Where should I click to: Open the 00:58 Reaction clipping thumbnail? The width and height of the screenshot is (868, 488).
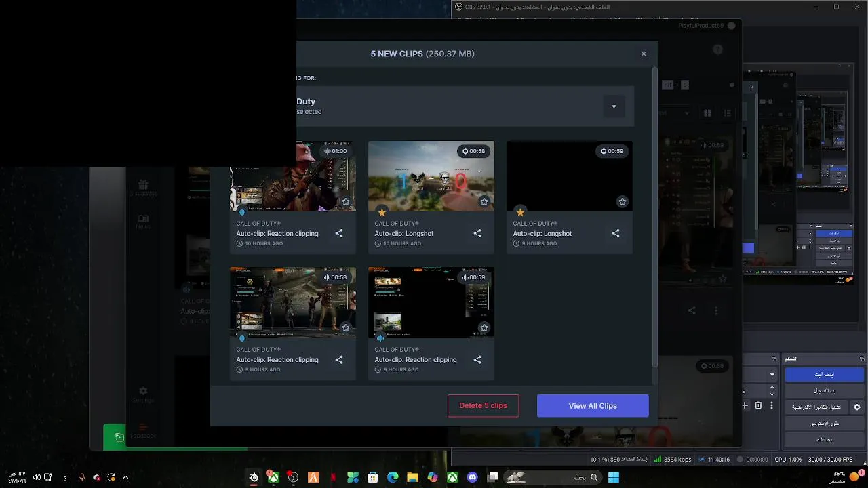click(293, 302)
